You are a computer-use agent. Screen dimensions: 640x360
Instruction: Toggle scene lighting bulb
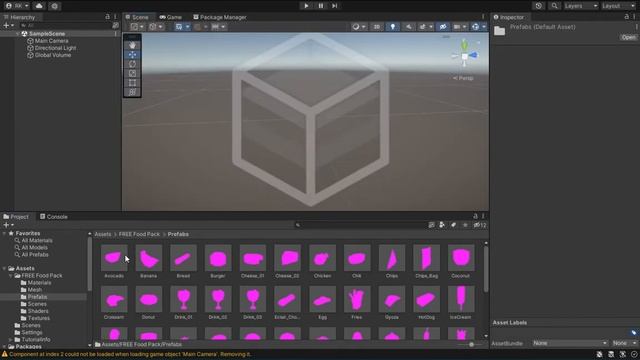[393, 27]
